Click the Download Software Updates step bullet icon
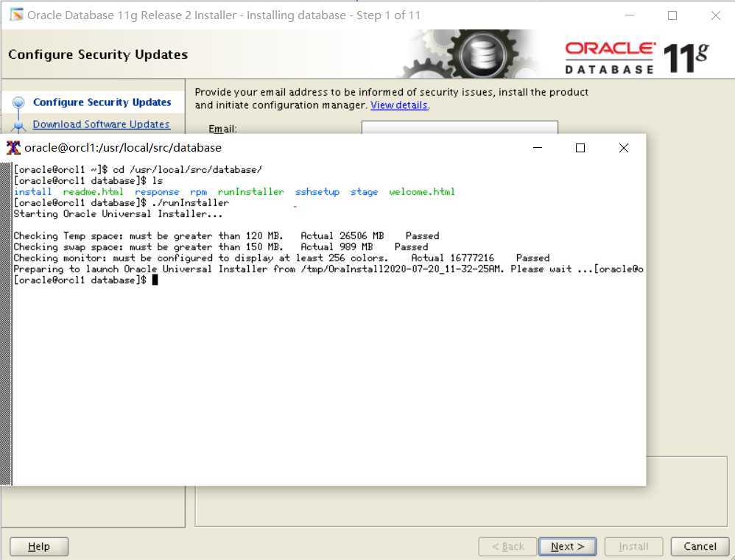Screen dimensions: 735x560 coord(18,125)
